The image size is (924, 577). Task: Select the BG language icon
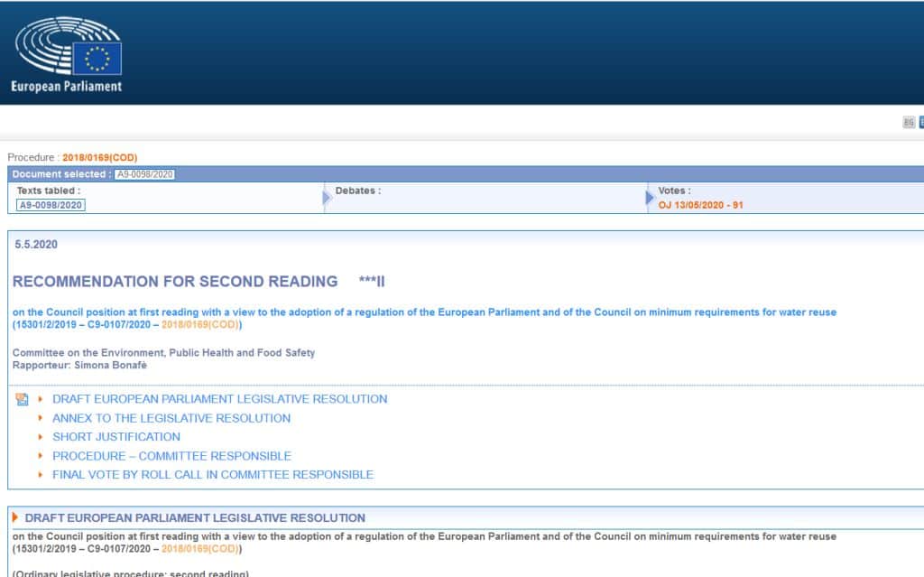coord(909,123)
